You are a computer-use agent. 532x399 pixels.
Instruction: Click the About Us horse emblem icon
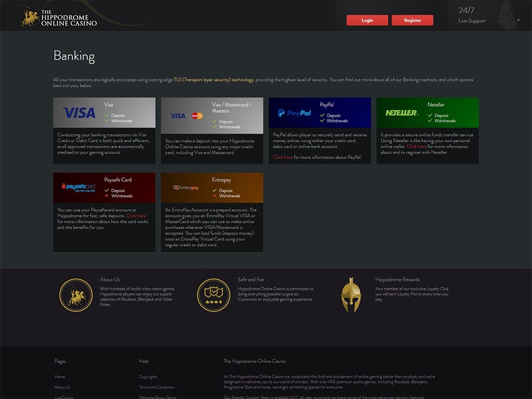point(76,295)
